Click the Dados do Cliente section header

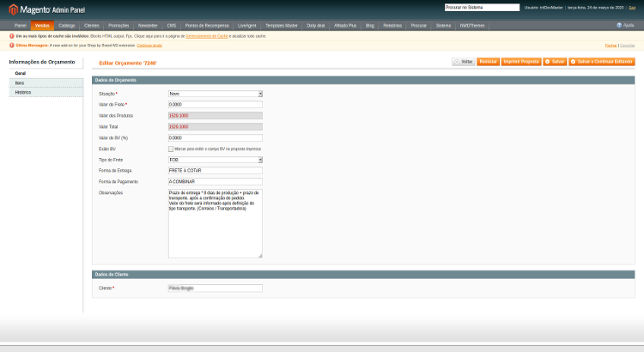tap(363, 275)
